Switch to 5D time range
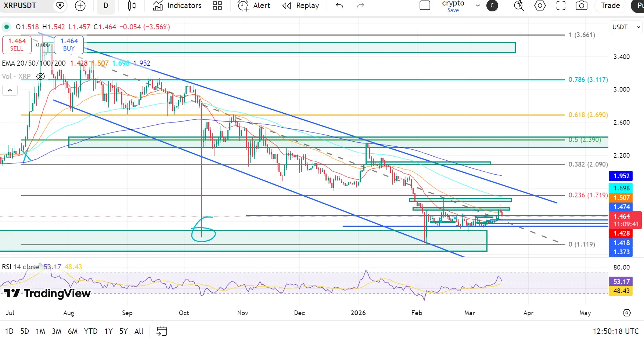Viewport: 644px width, 339px height. click(x=25, y=331)
